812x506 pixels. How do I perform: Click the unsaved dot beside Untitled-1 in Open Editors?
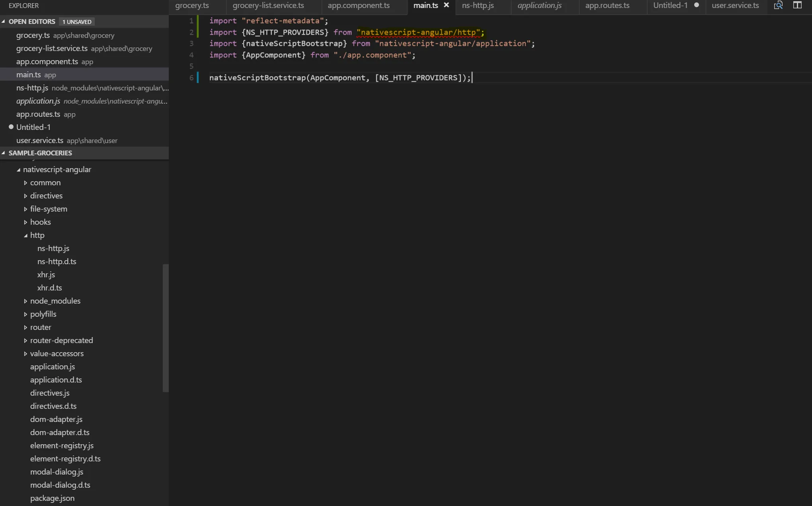(11, 127)
